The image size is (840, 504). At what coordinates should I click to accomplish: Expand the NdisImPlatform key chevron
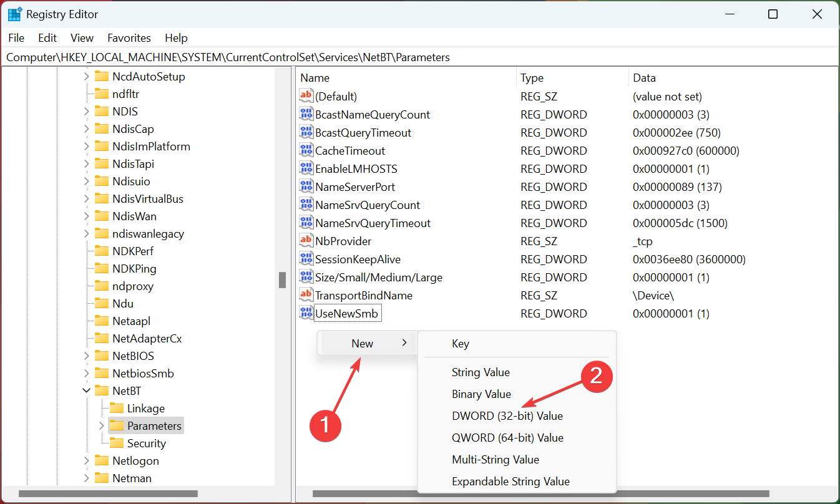tap(87, 146)
